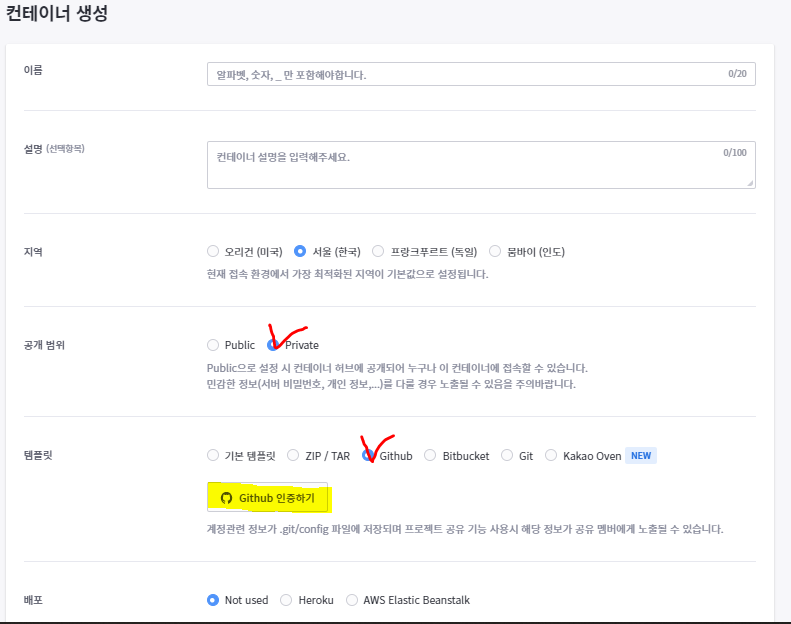The width and height of the screenshot is (791, 624).
Task: Set visibility to Private
Action: [273, 345]
